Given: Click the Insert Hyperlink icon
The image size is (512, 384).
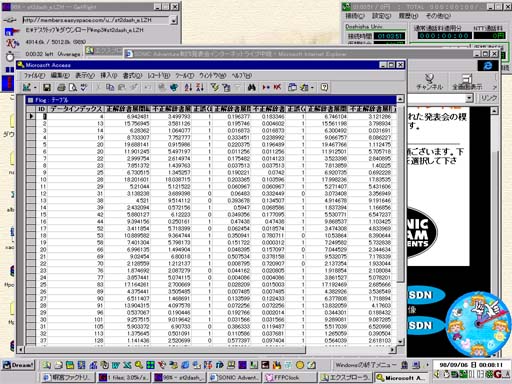Looking at the screenshot, I should pyautogui.click(x=162, y=87).
